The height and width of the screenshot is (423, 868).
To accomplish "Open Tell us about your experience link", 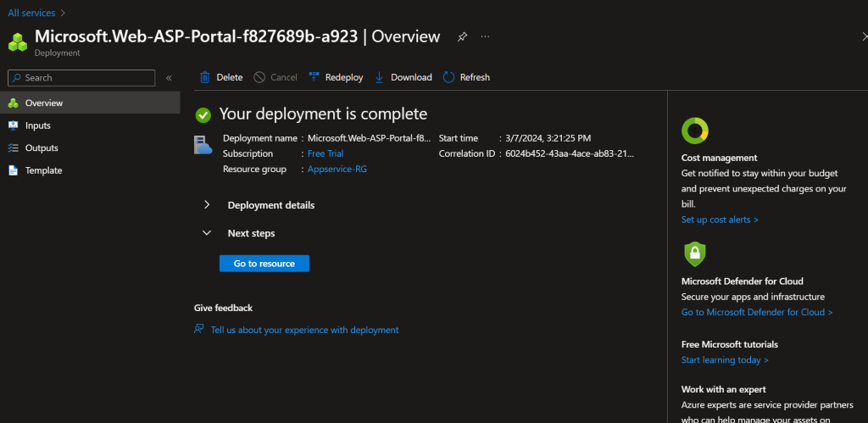I will point(304,330).
